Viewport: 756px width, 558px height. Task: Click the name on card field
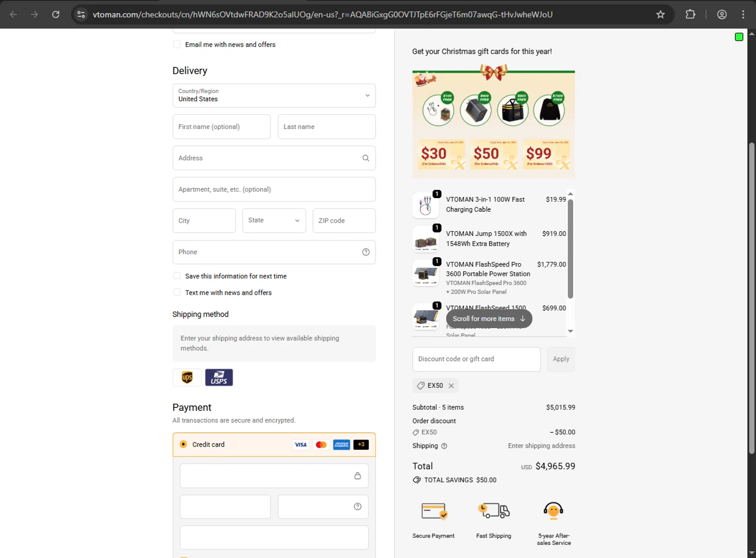[274, 537]
